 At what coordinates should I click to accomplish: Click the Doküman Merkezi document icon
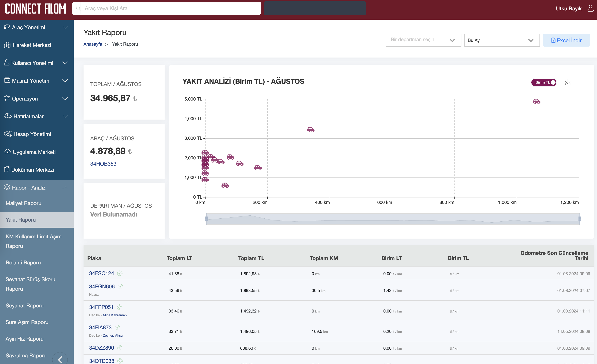pyautogui.click(x=7, y=169)
